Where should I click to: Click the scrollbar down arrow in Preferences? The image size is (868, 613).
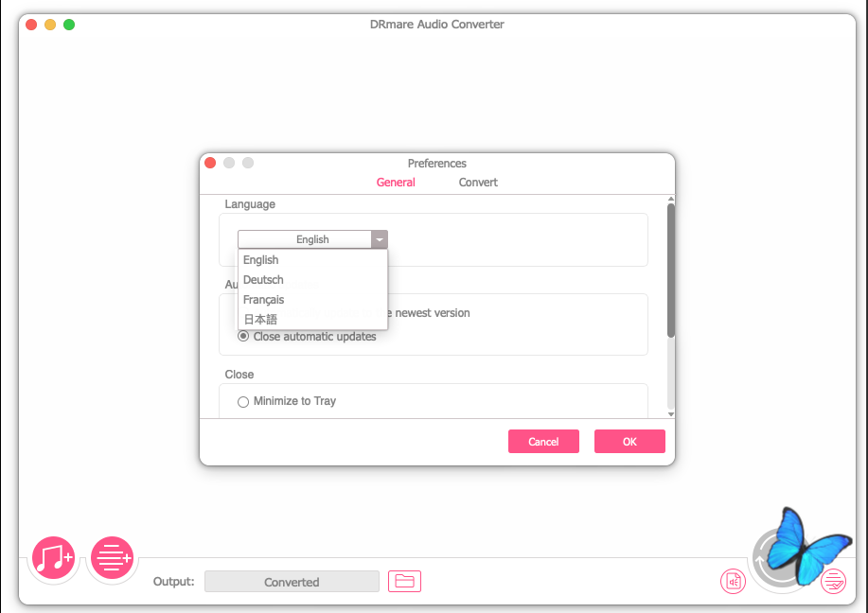tap(671, 413)
